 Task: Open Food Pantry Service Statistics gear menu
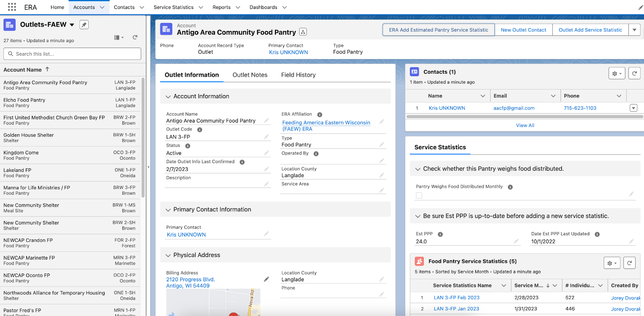coord(612,263)
